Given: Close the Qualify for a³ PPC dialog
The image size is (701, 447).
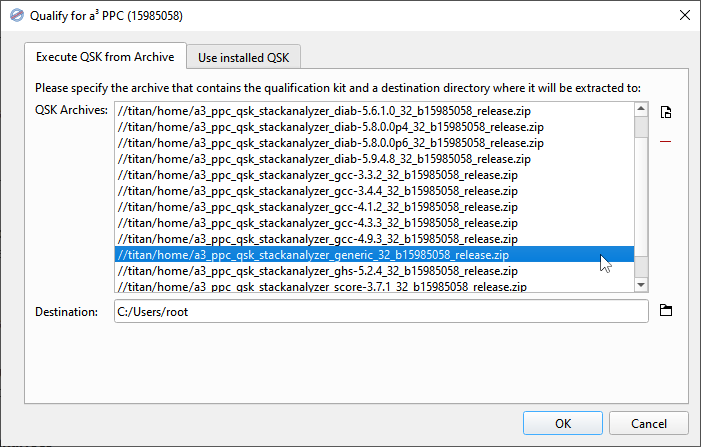Looking at the screenshot, I should [684, 16].
